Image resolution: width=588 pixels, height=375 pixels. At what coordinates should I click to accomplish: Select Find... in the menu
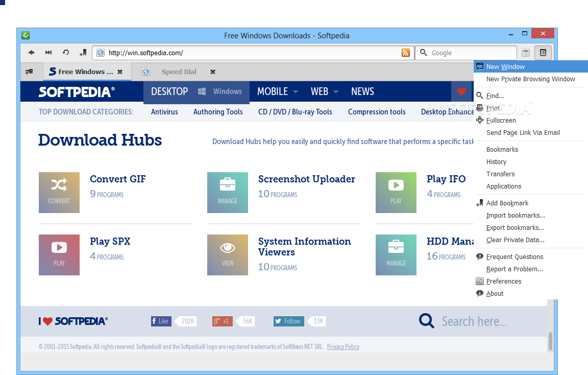pos(531,96)
